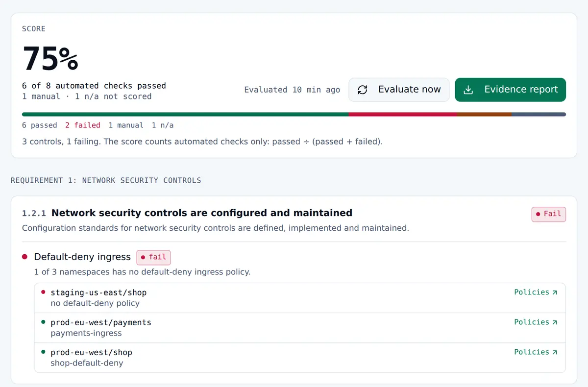This screenshot has height=387, width=588.
Task: Click the shop-default-deny policy name
Action: pos(87,363)
